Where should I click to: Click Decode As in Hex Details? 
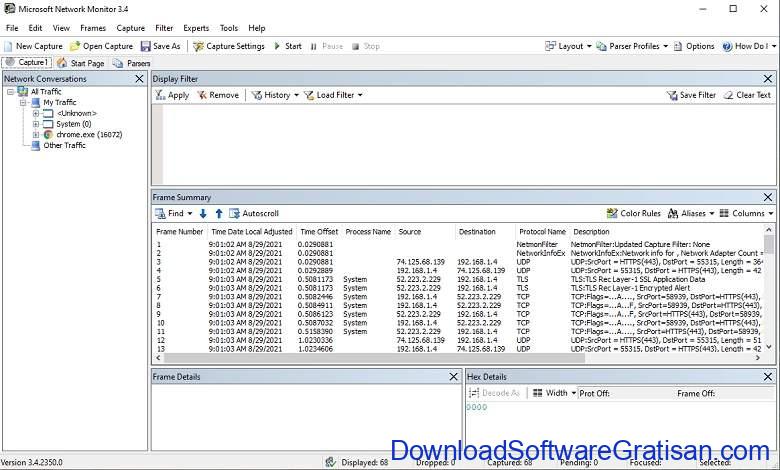click(x=494, y=393)
